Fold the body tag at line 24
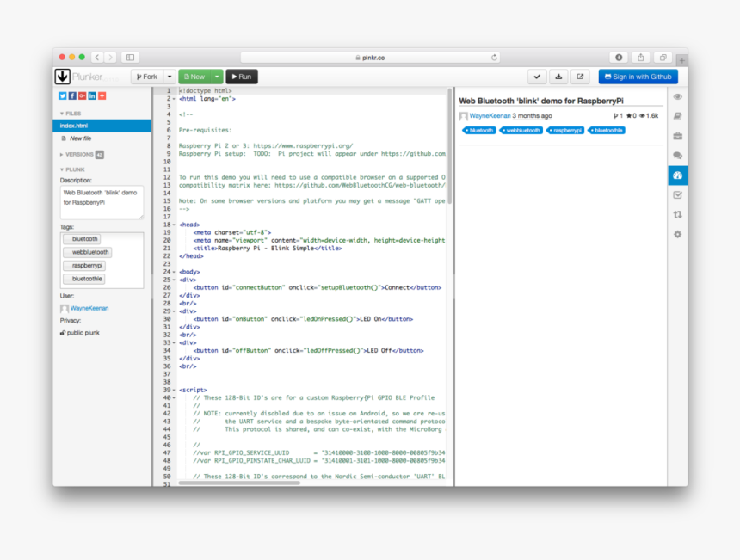Image resolution: width=740 pixels, height=560 pixels. click(174, 272)
